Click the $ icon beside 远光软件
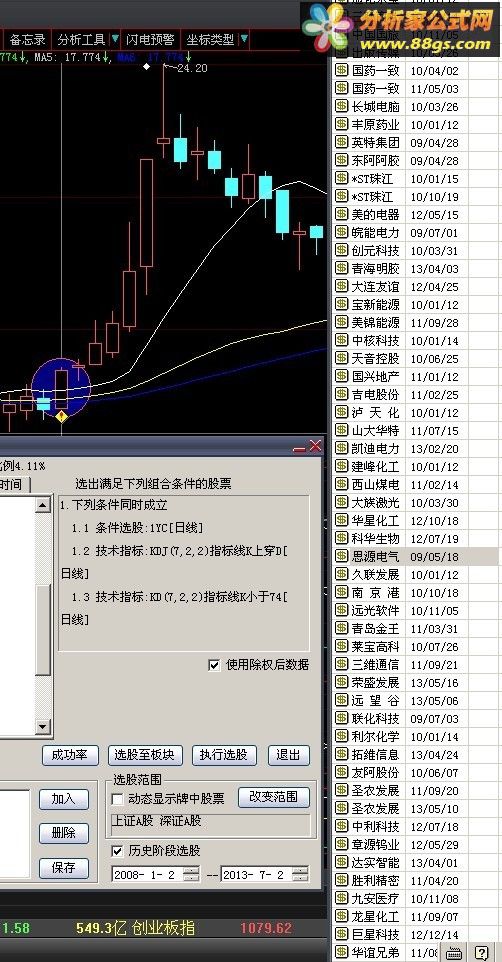 tap(341, 610)
